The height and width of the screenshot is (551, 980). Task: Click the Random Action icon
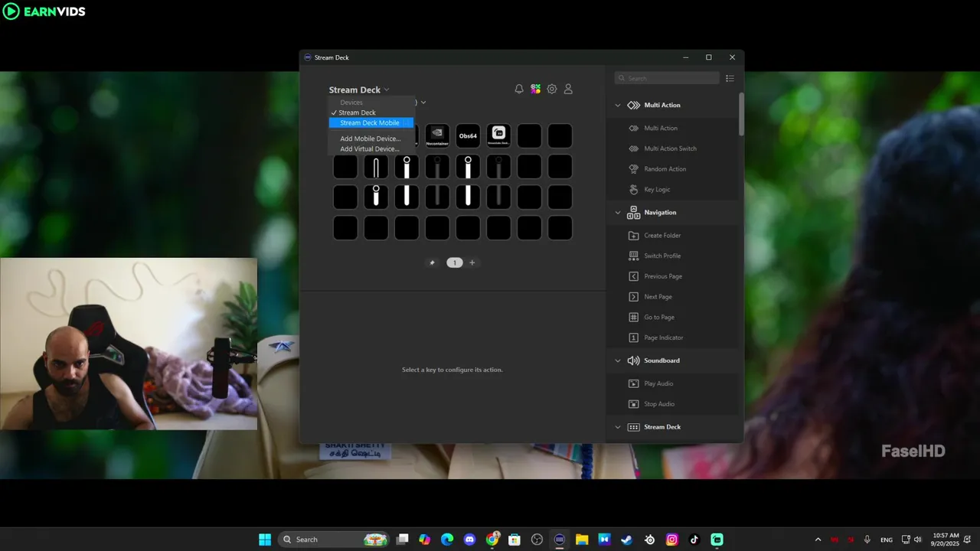pyautogui.click(x=633, y=169)
